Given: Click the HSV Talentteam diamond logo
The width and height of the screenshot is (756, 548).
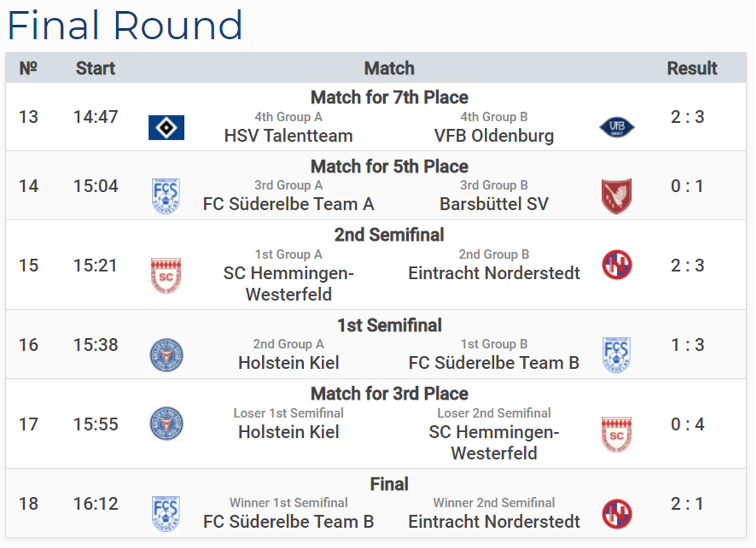Looking at the screenshot, I should 166,128.
